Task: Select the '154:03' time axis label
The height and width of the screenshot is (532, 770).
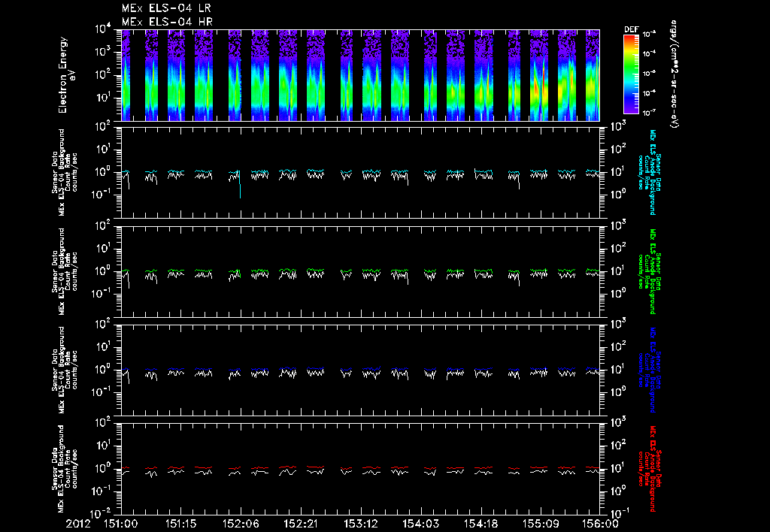Action: tap(420, 524)
